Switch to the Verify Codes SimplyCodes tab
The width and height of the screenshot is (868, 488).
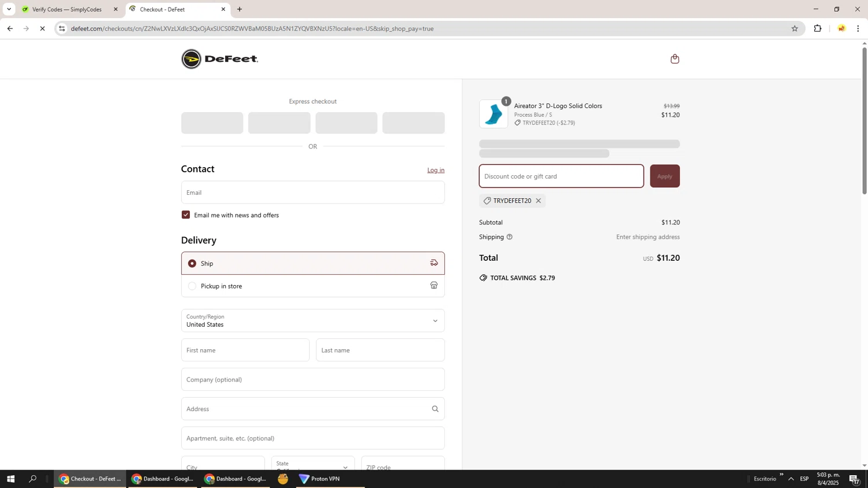tap(67, 9)
